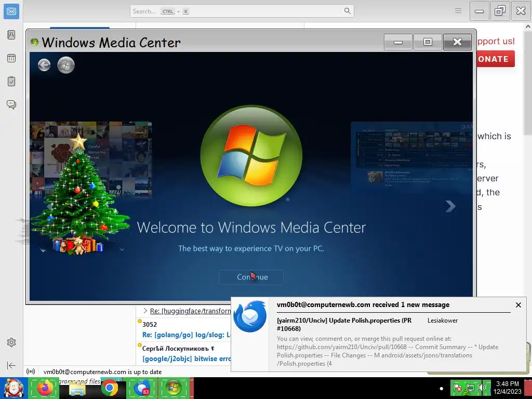Open the Chat space in Thunderbird sidebar
Screen dimensions: 532x399
coord(11,104)
